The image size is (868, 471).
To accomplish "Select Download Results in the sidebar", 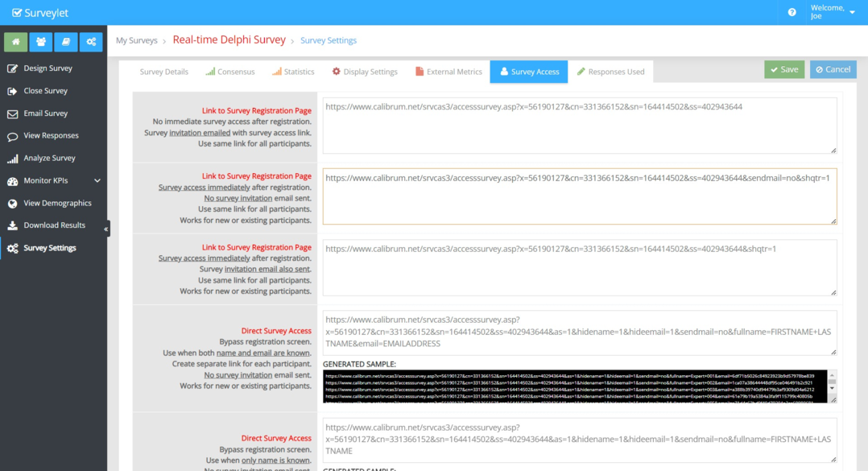I will (x=54, y=225).
